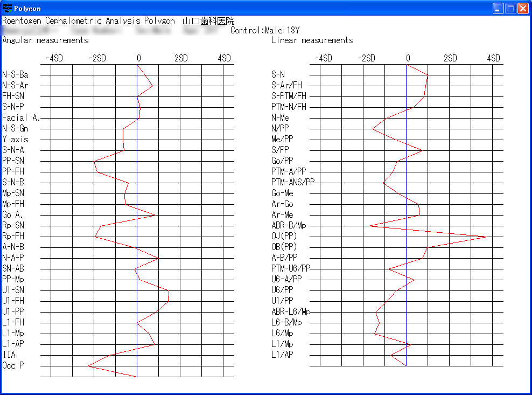This screenshot has width=532, height=395.
Task: Click the Angular measurements heading
Action: tap(45, 40)
